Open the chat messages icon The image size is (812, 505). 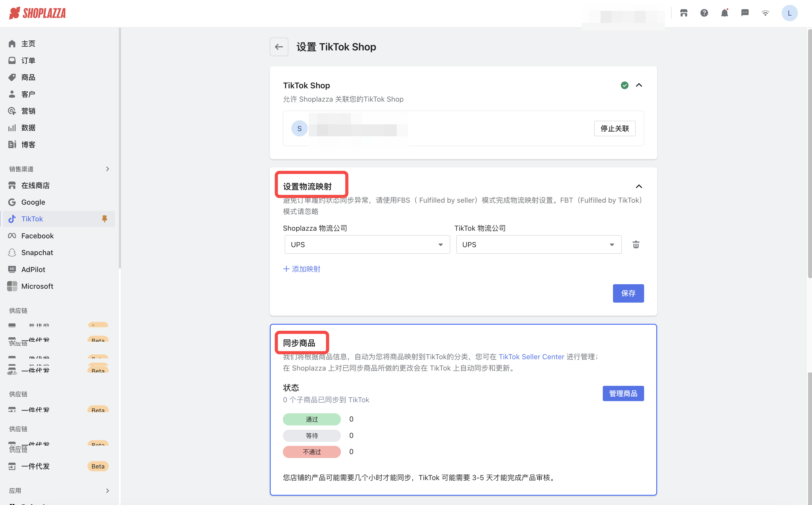pos(745,13)
